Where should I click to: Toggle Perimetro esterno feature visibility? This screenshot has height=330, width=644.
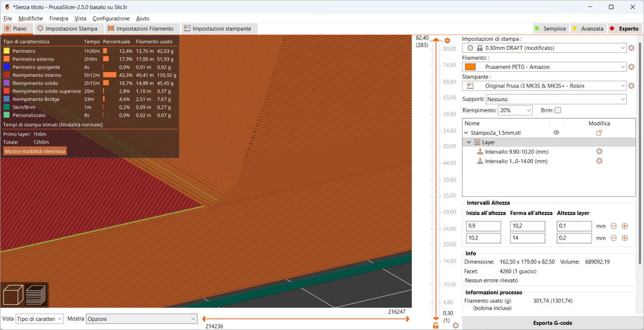pyautogui.click(x=6, y=59)
